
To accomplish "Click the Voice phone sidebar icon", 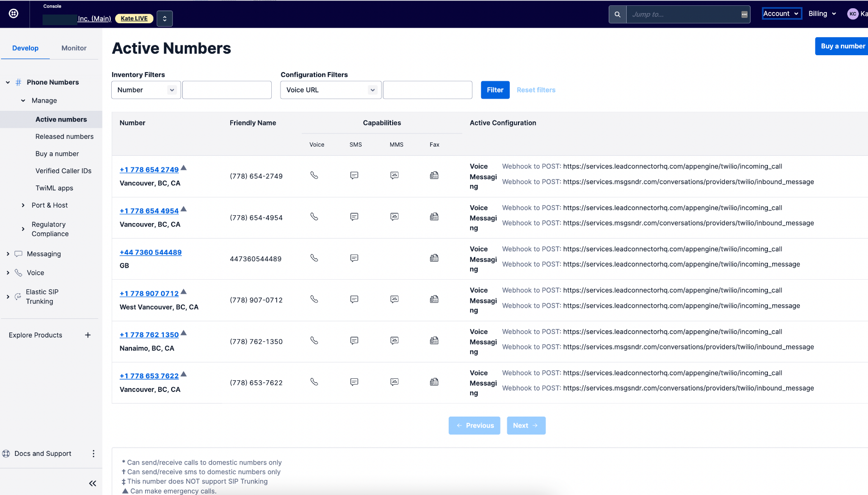I will pos(18,273).
